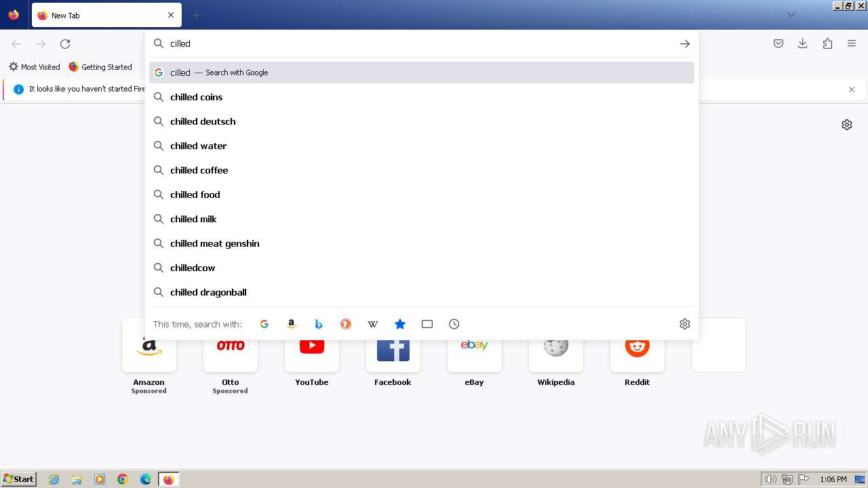Open Save to Pocket
Screen dimensions: 868x488
tap(778, 43)
